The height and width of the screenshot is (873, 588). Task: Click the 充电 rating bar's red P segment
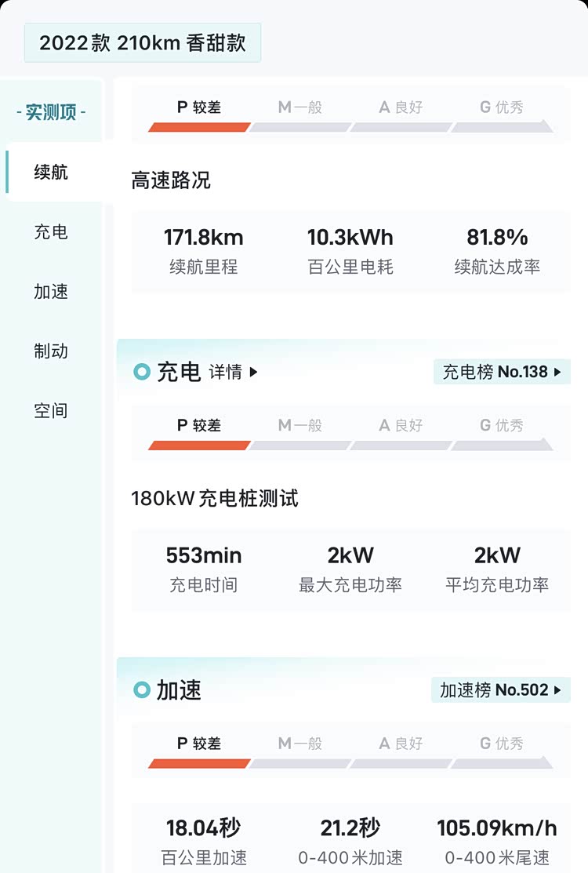(x=199, y=446)
